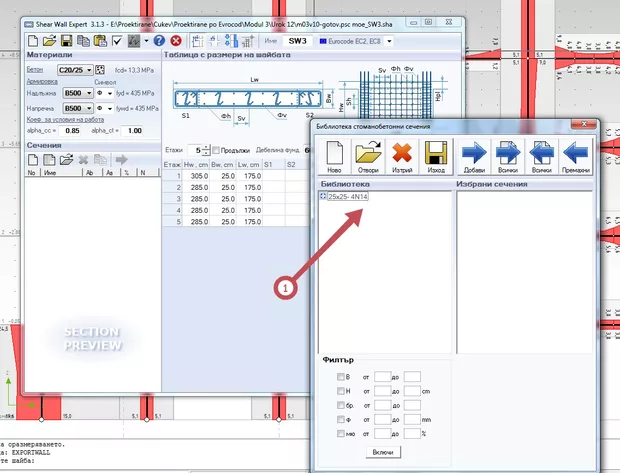Click the insert row table icon in toolbar

coord(197,41)
